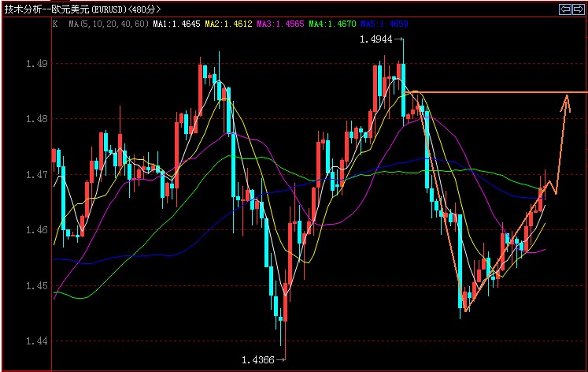Select the blue MA5:1.4659 legend value
588x372 pixels.
click(x=384, y=24)
